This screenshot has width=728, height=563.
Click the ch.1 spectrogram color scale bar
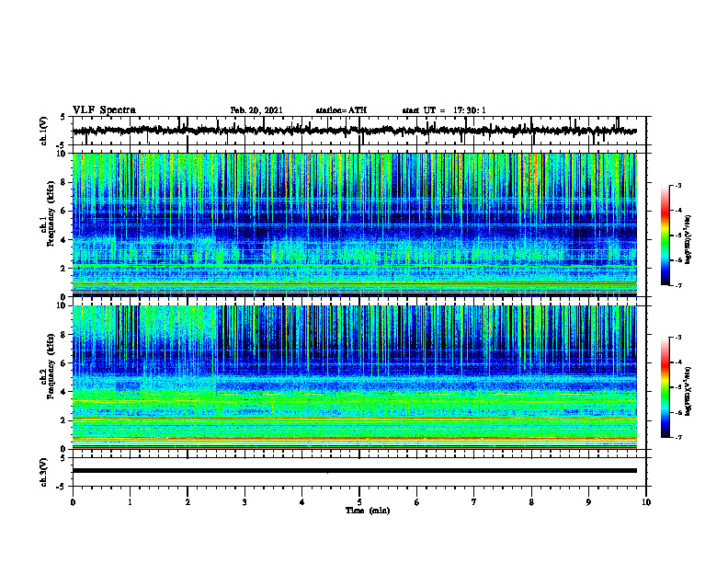tap(665, 236)
